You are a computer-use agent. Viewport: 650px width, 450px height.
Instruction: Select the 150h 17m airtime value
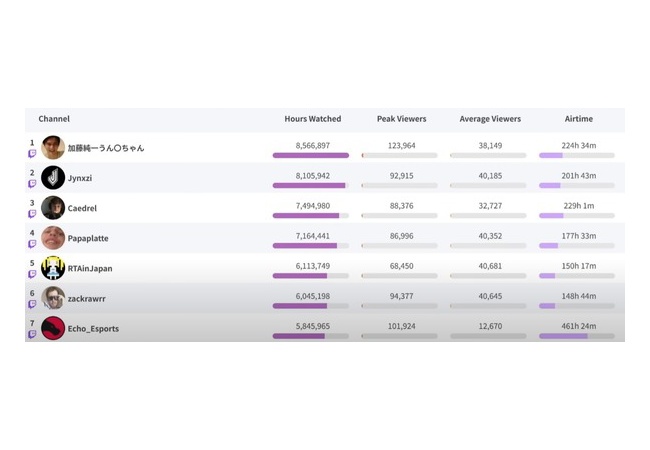(x=579, y=266)
